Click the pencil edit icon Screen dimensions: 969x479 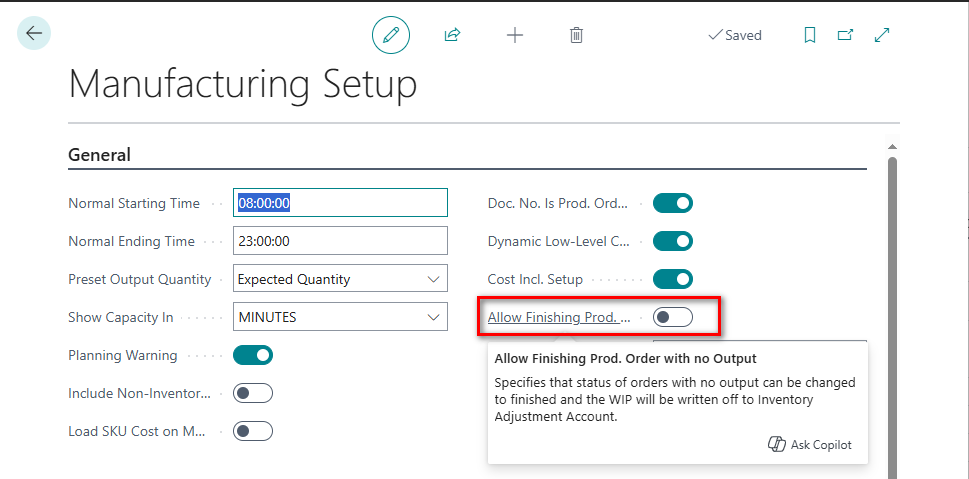click(x=391, y=35)
